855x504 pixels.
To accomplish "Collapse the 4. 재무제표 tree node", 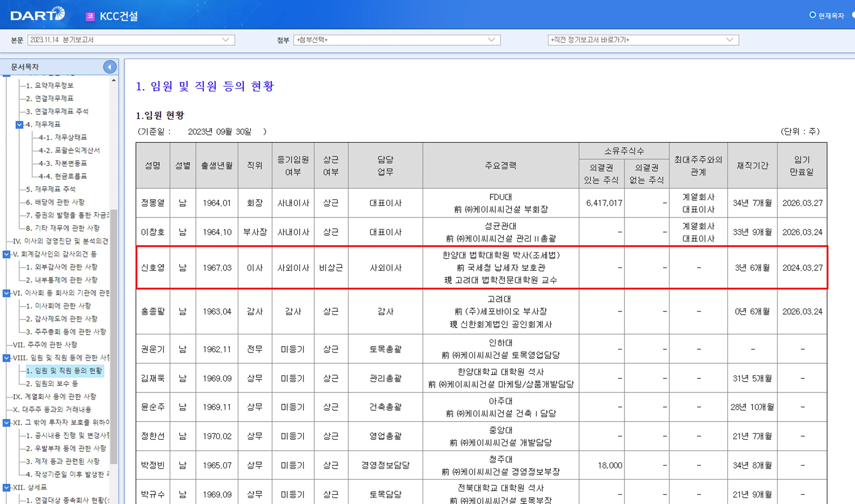I will 19,124.
